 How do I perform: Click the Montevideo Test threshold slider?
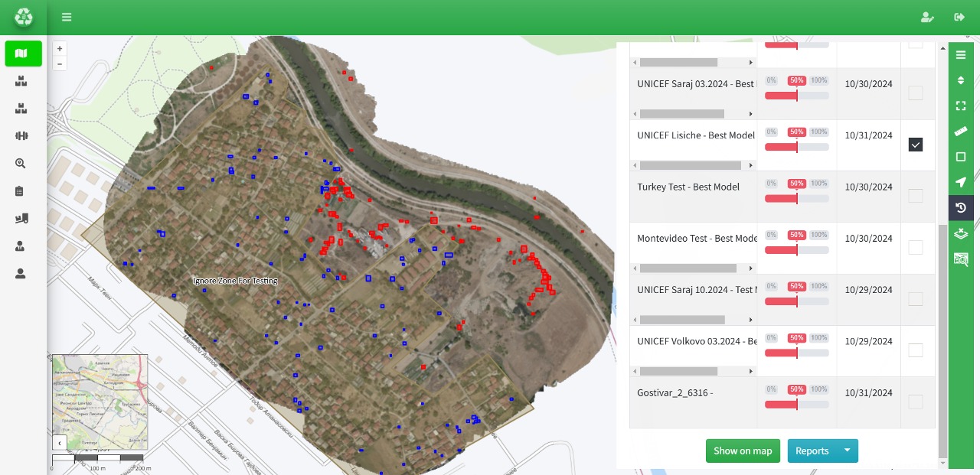coord(797,250)
